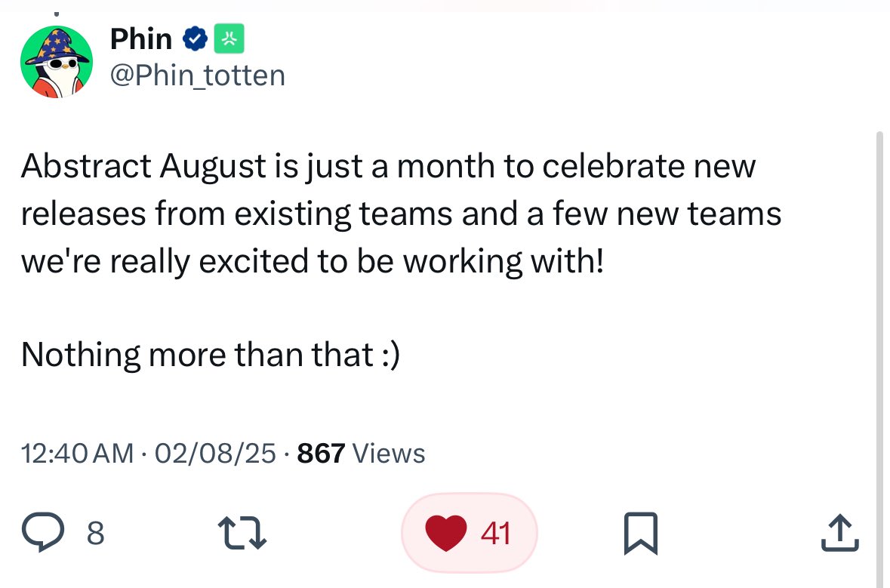This screenshot has width=890, height=588.
Task: Click the 02/08/25 date
Action: tap(215, 454)
